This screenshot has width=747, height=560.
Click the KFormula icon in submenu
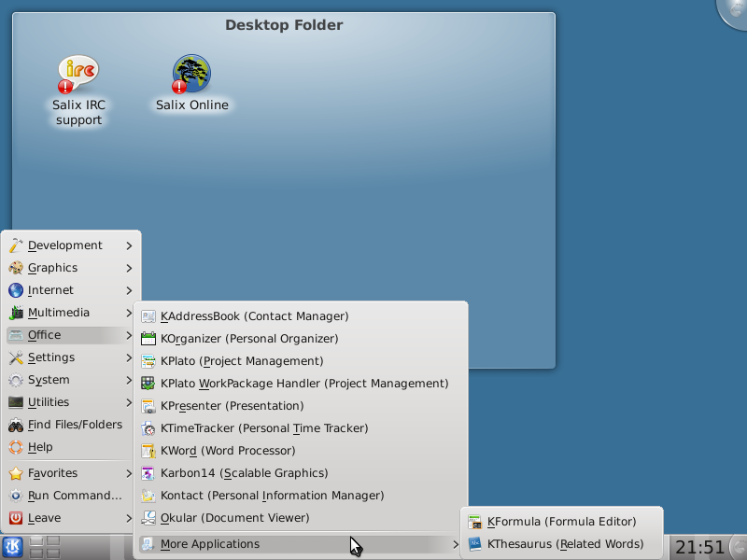point(475,522)
